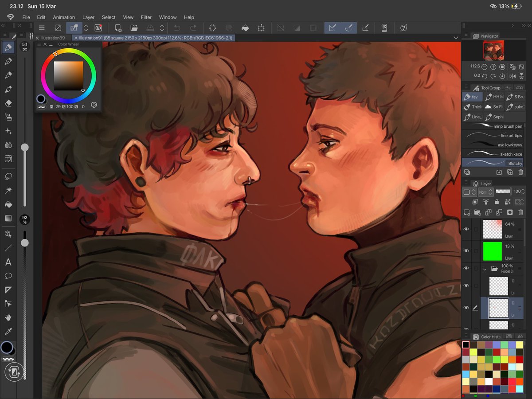Select the 'HH M' sub tool group
Viewport: 532px width, 399px height.
pyautogui.click(x=493, y=97)
